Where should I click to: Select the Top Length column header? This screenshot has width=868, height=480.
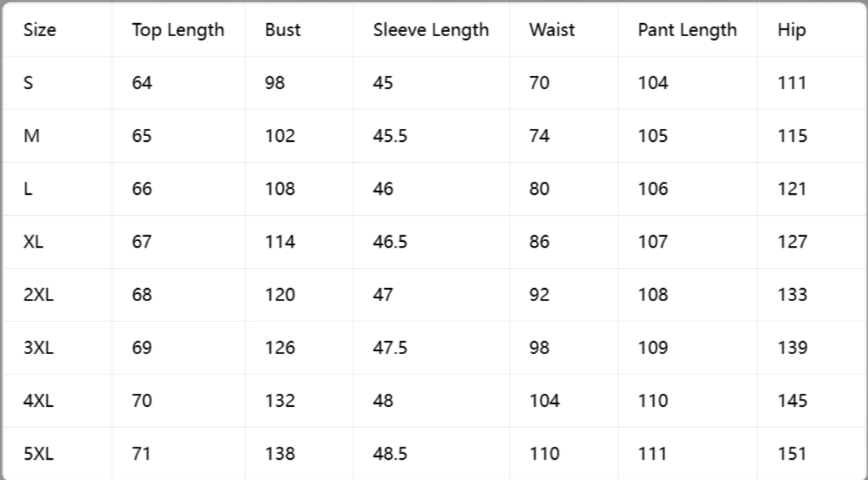click(177, 30)
